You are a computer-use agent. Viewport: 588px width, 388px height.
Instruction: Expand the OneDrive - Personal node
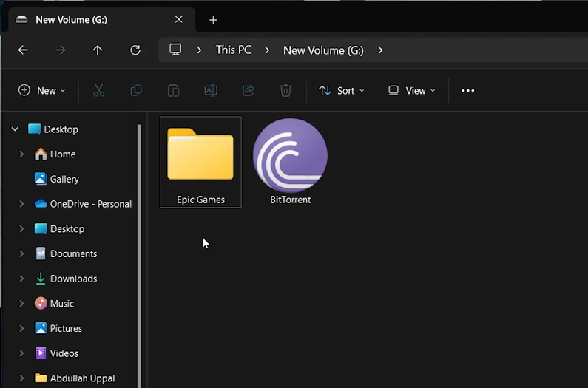(21, 204)
